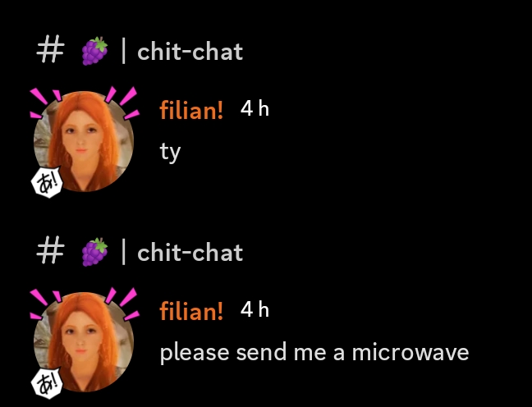Viewport: 532px width, 407px height.
Task: Click the 4 h timestamp on the microwave message
Action: tap(255, 310)
